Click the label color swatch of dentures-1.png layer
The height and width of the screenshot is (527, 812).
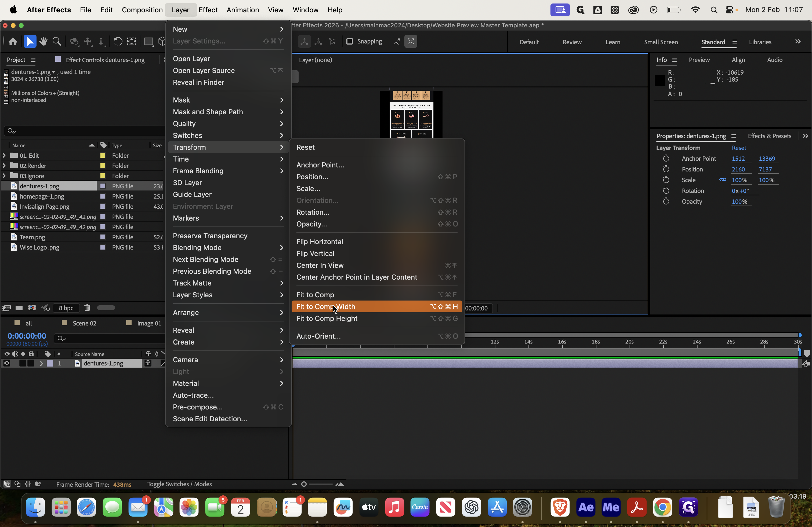50,363
